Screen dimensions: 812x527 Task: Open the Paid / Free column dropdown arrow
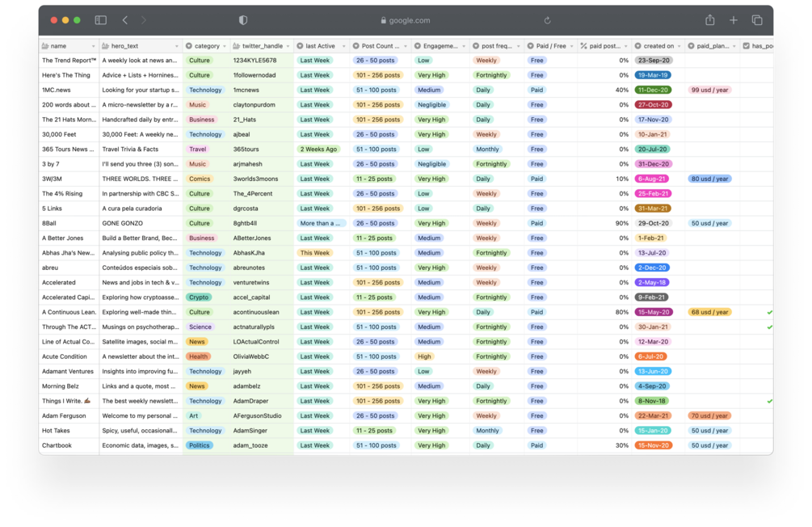pos(572,47)
